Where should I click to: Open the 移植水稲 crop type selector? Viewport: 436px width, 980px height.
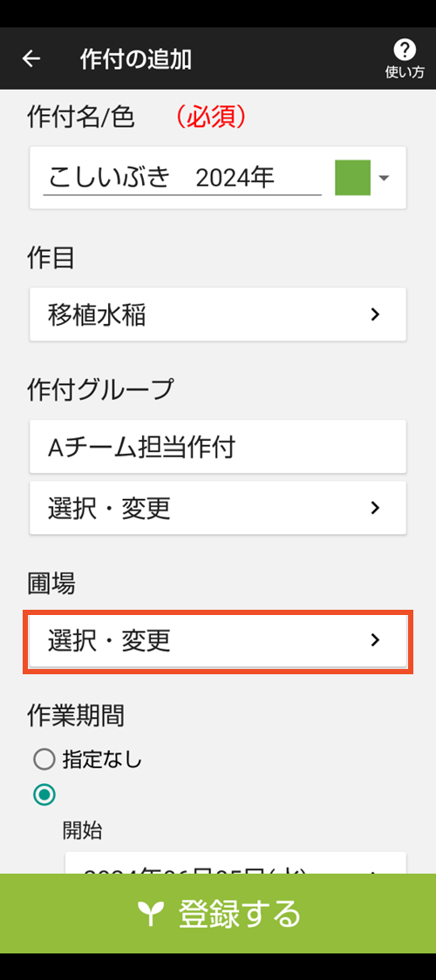(218, 314)
